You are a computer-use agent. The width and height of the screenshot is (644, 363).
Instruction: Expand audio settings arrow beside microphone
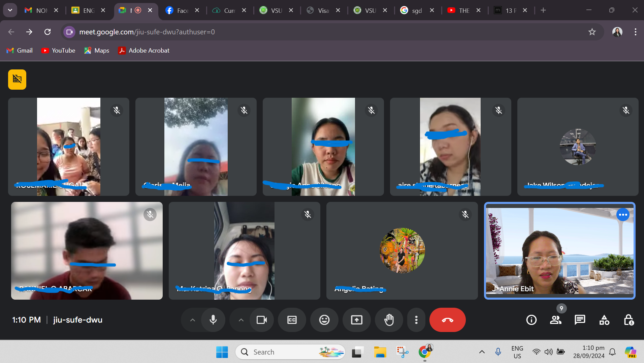(x=193, y=320)
